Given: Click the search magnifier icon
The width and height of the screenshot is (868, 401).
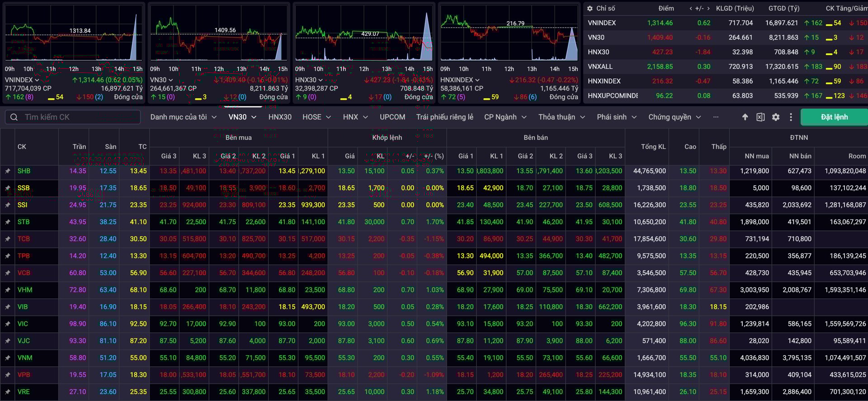Looking at the screenshot, I should pos(14,117).
